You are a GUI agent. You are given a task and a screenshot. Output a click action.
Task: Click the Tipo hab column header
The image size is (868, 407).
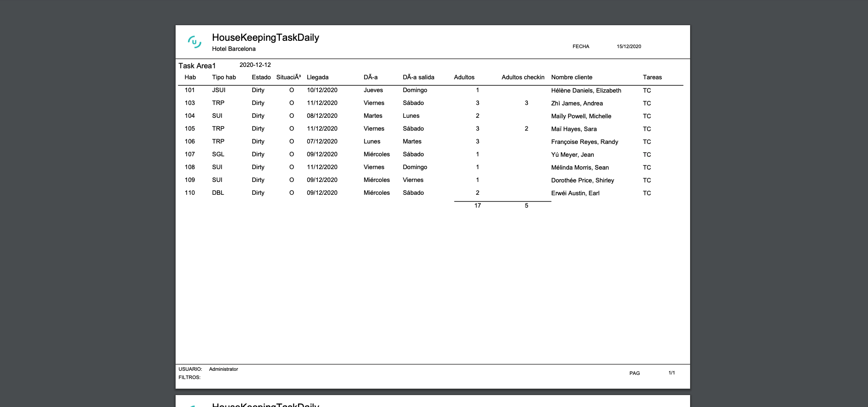224,77
